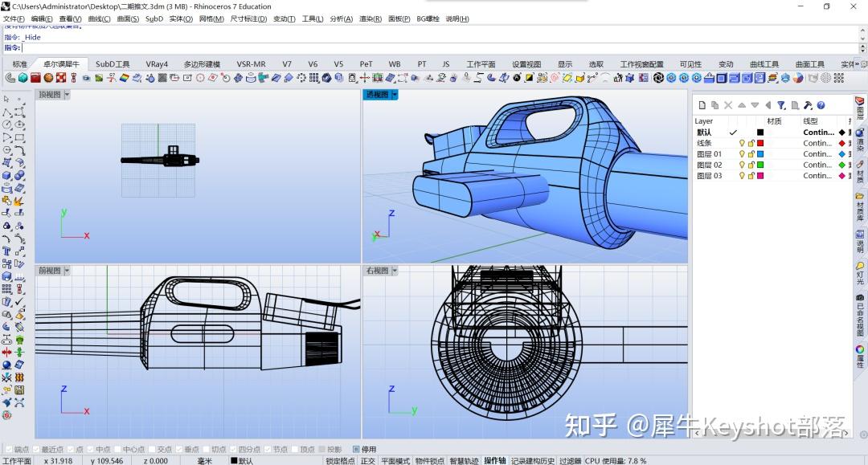Open the layer filter funnel icon
Viewport: 868px width, 465px height.
pyautogui.click(x=781, y=105)
